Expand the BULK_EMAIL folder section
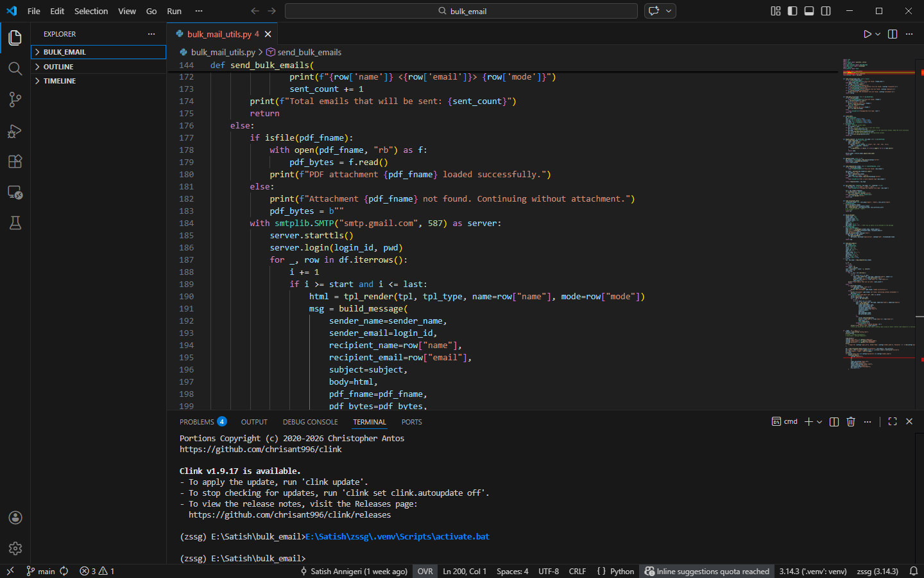 (98, 52)
